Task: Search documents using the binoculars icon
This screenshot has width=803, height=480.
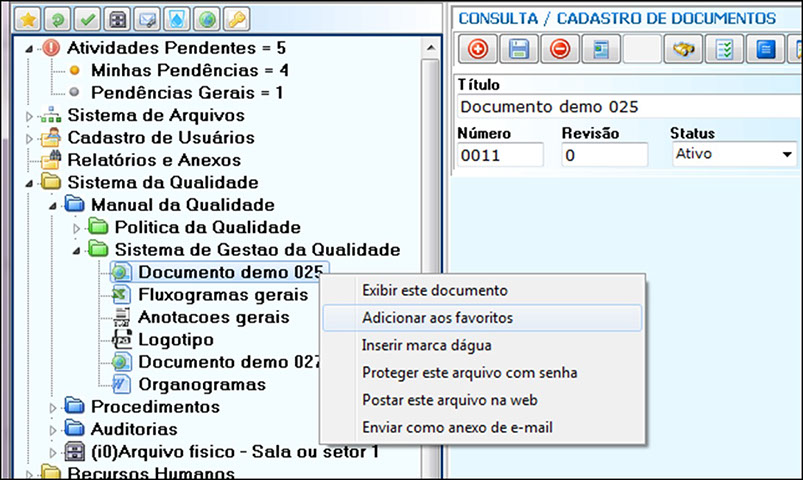Action: pos(685,49)
